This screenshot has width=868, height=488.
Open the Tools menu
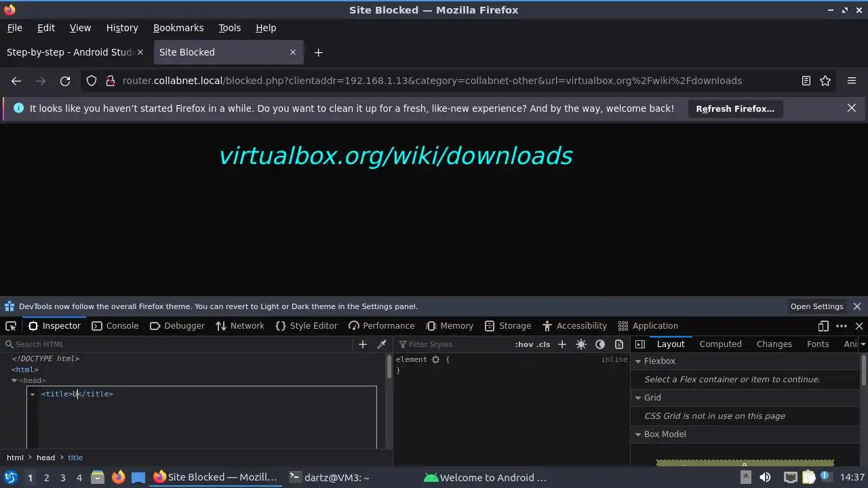(x=229, y=28)
